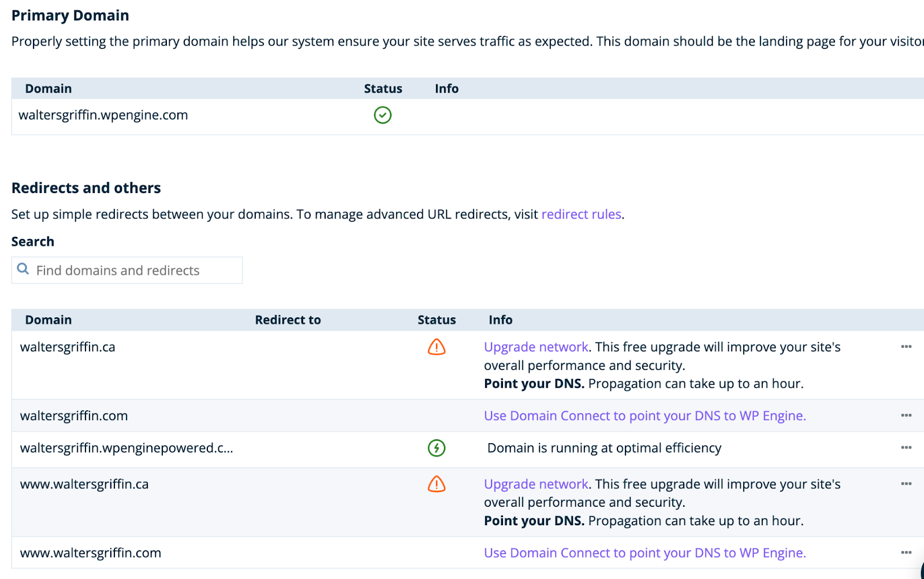
Task: Open the three-dot menu for wpenginepowered domain
Action: click(x=906, y=448)
